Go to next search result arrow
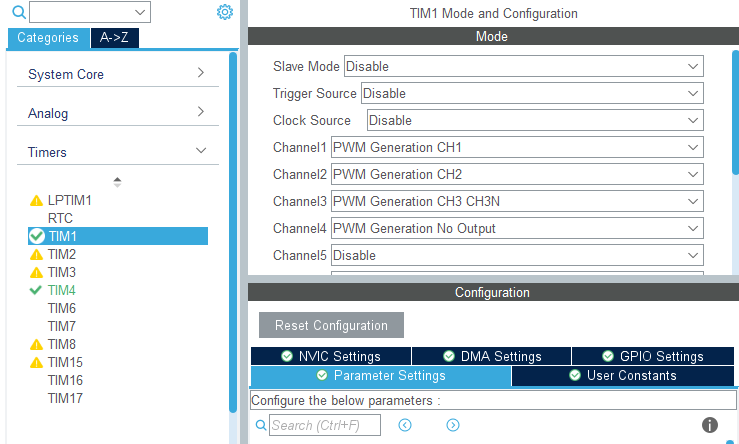This screenshot has width=739, height=444. [x=452, y=425]
